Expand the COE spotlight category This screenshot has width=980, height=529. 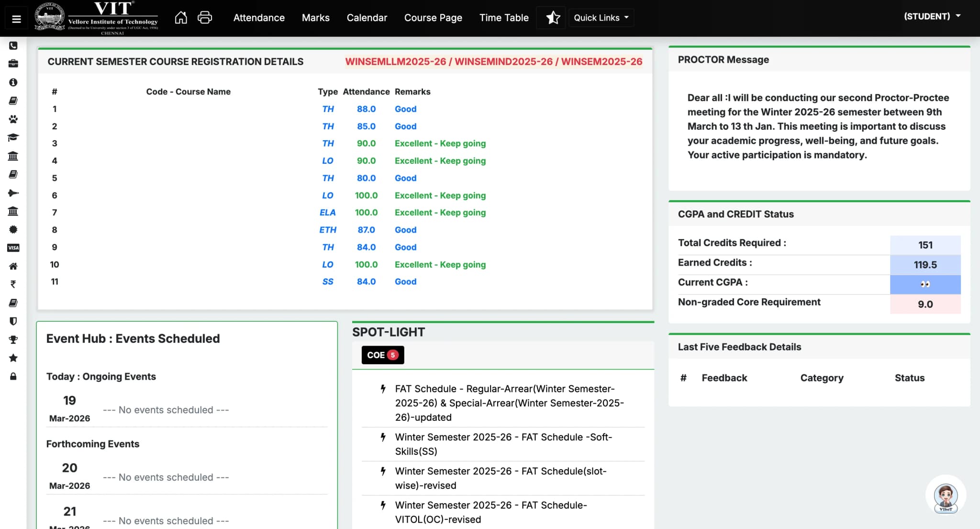pyautogui.click(x=382, y=355)
